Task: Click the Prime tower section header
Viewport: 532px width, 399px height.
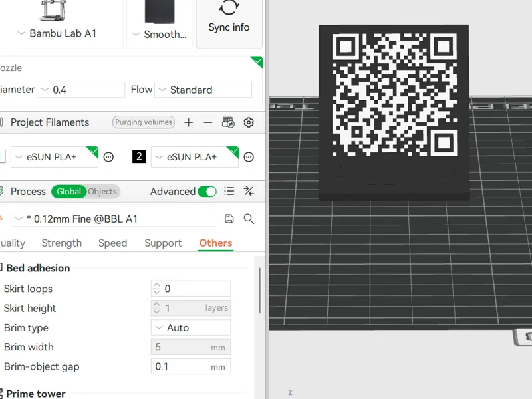Action: click(x=36, y=394)
